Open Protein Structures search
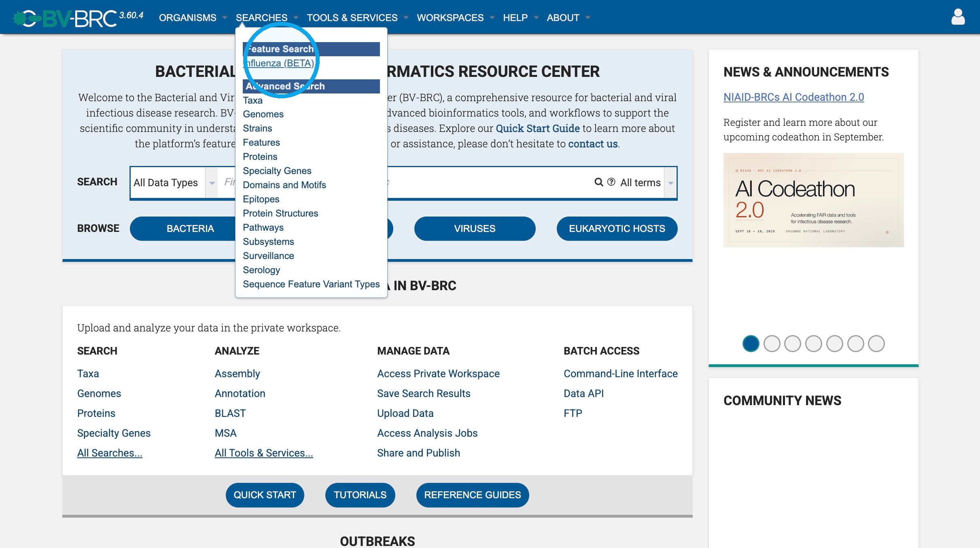The width and height of the screenshot is (980, 548). [x=280, y=213]
